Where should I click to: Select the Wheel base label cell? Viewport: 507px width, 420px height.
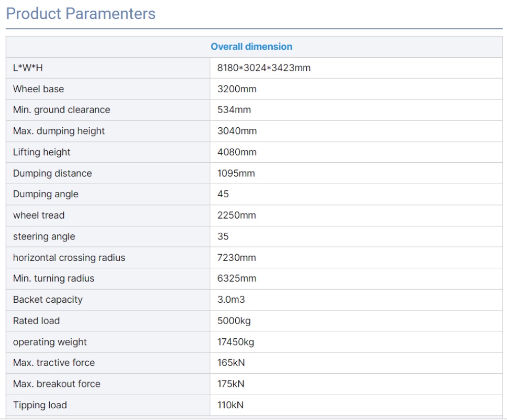pyautogui.click(x=39, y=89)
